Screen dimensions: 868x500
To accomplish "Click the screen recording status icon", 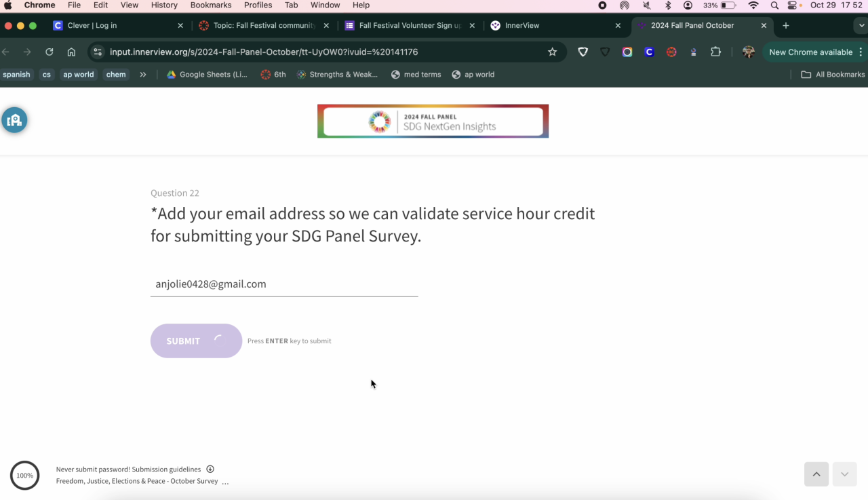I will point(603,5).
